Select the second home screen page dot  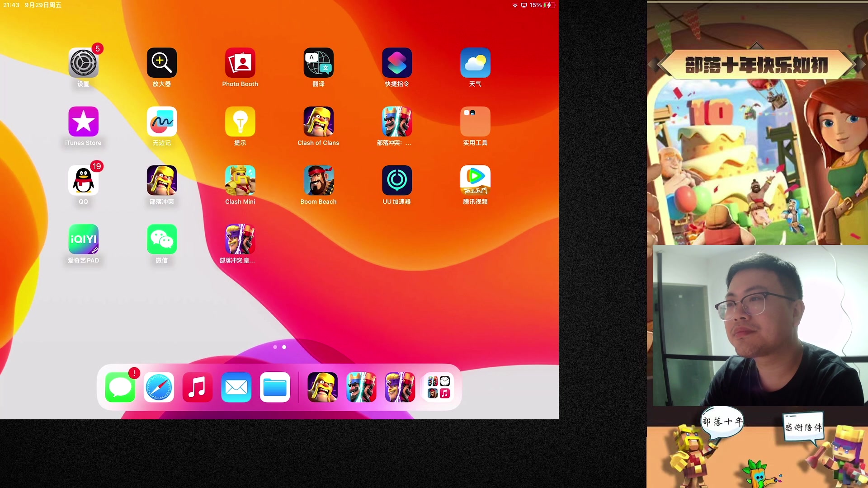(284, 347)
